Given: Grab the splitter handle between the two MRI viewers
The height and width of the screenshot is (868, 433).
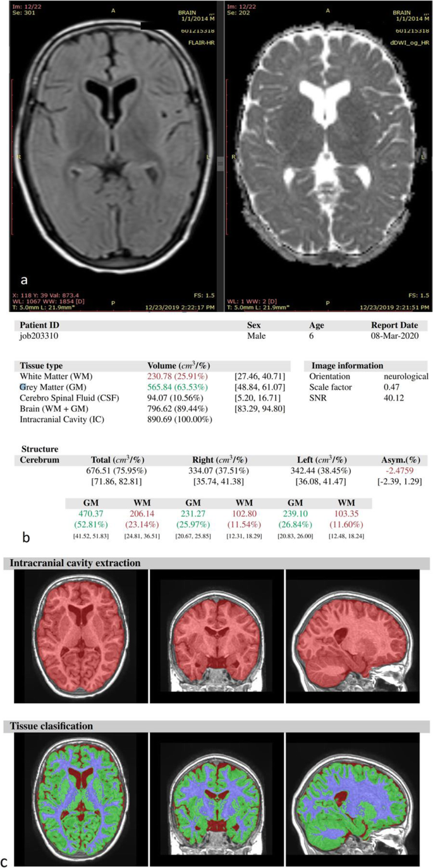Looking at the screenshot, I should (221, 164).
